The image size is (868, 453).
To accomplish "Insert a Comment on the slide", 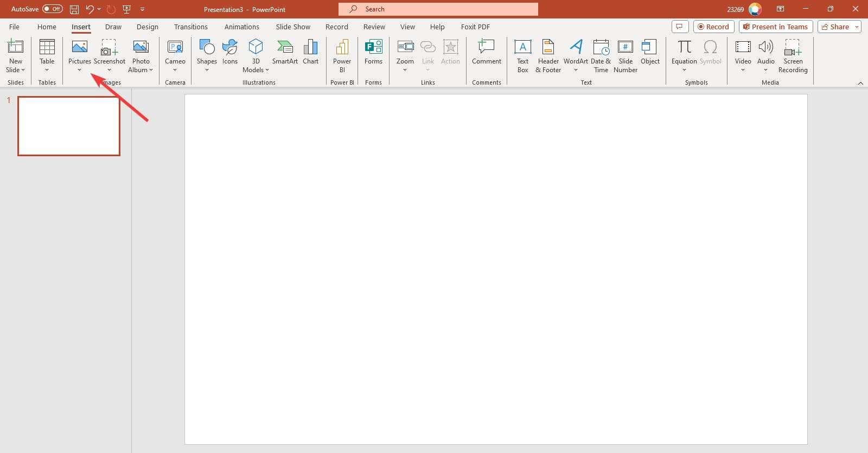I will click(x=486, y=53).
